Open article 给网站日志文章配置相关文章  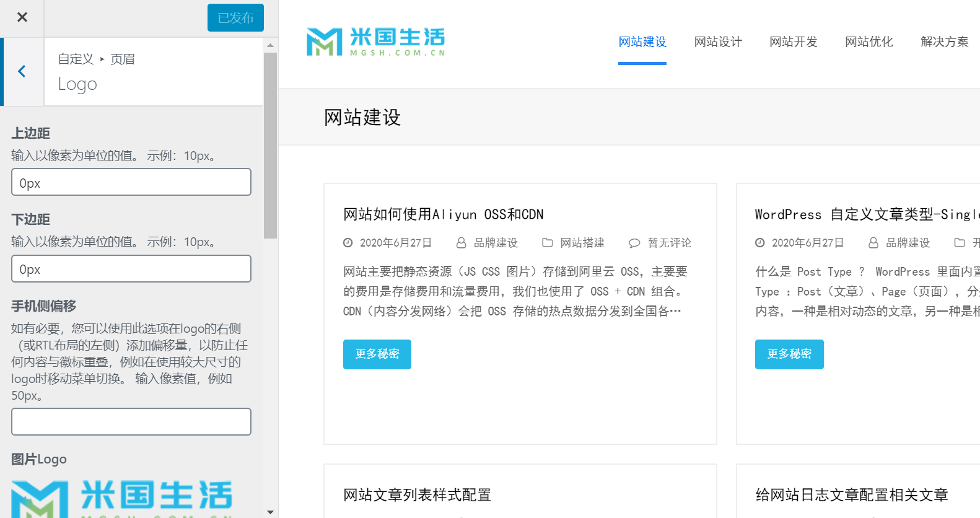click(852, 495)
